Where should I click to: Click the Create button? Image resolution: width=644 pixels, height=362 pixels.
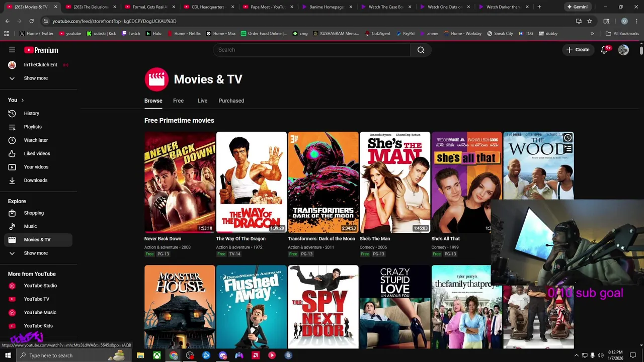(x=578, y=50)
